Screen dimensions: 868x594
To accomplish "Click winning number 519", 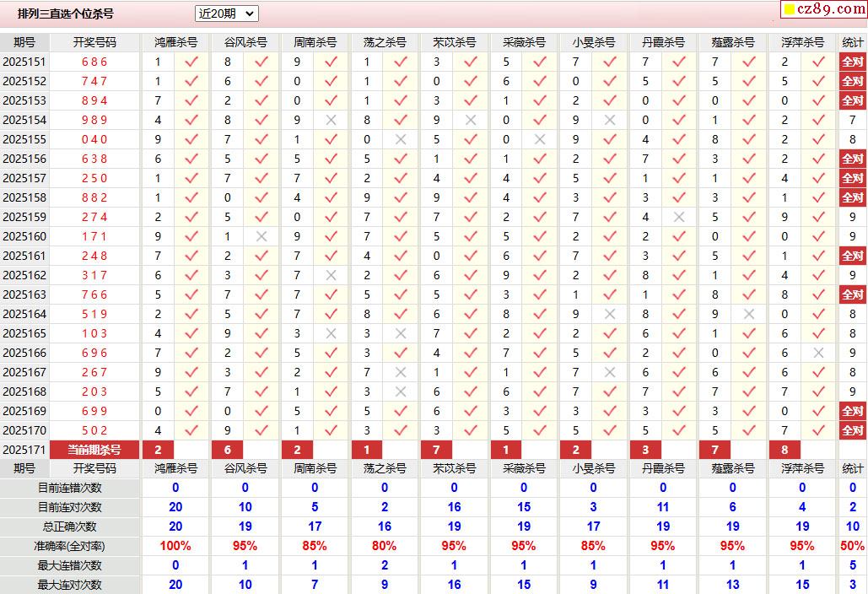I will click(94, 314).
